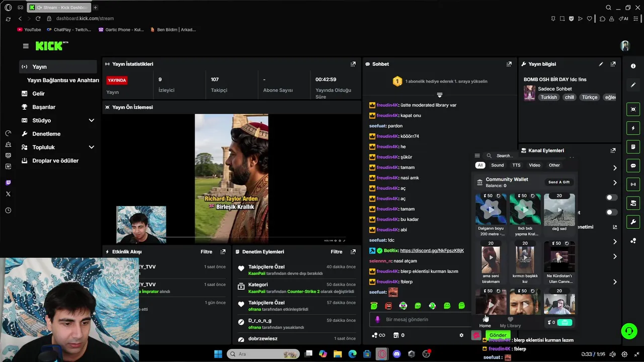This screenshot has width=644, height=362.
Task: Toggle the lower switch in Kanal Eylemleri
Action: tap(611, 212)
